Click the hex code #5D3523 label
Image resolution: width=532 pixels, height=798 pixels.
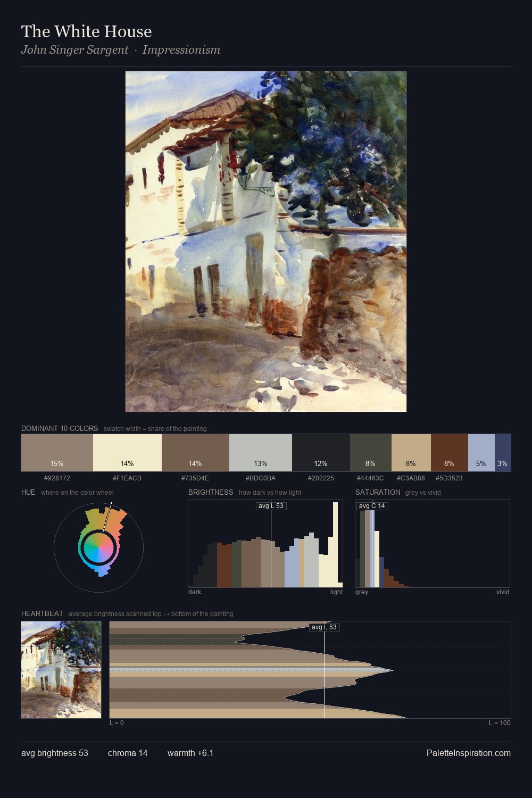pyautogui.click(x=449, y=478)
